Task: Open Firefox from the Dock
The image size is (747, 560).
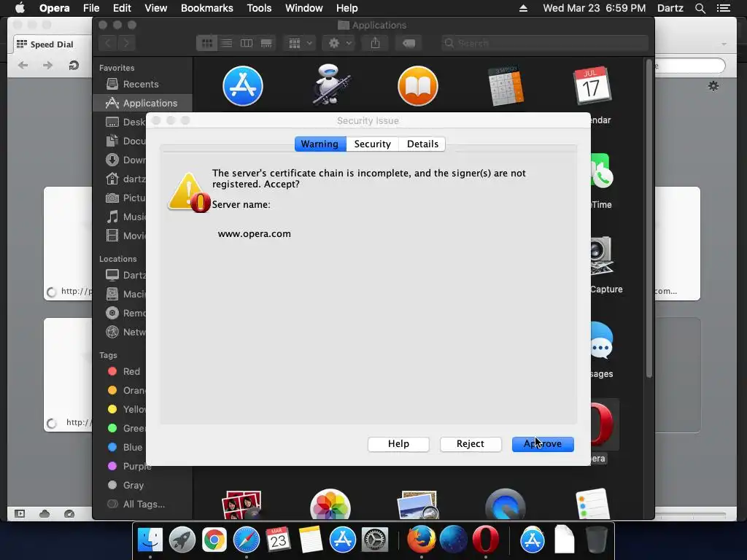Action: click(x=421, y=540)
